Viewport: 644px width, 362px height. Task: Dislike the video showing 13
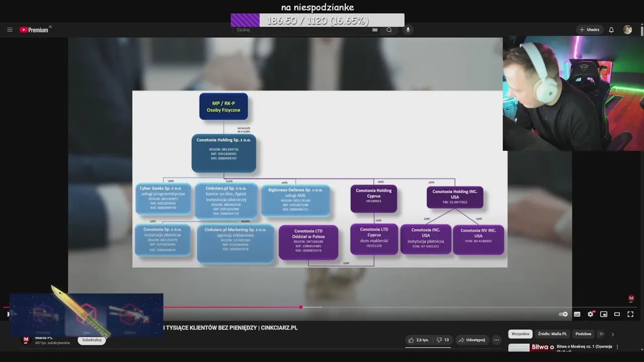tap(443, 340)
